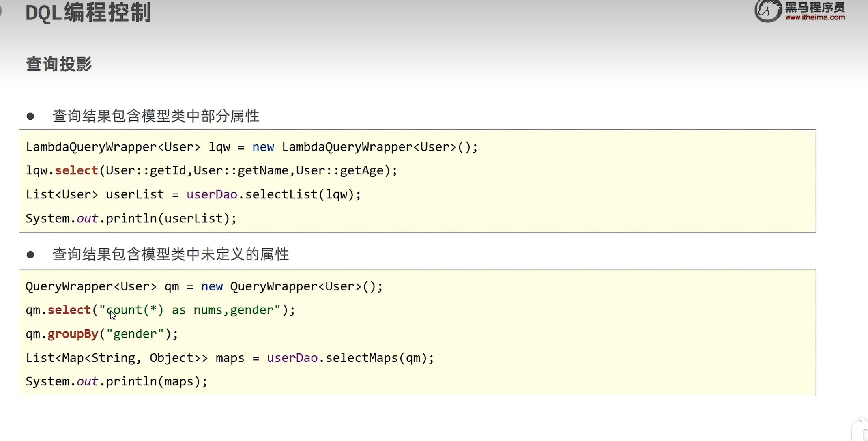Click the List<Map<String, Object>> type declaration
868x441 pixels.
[116, 358]
